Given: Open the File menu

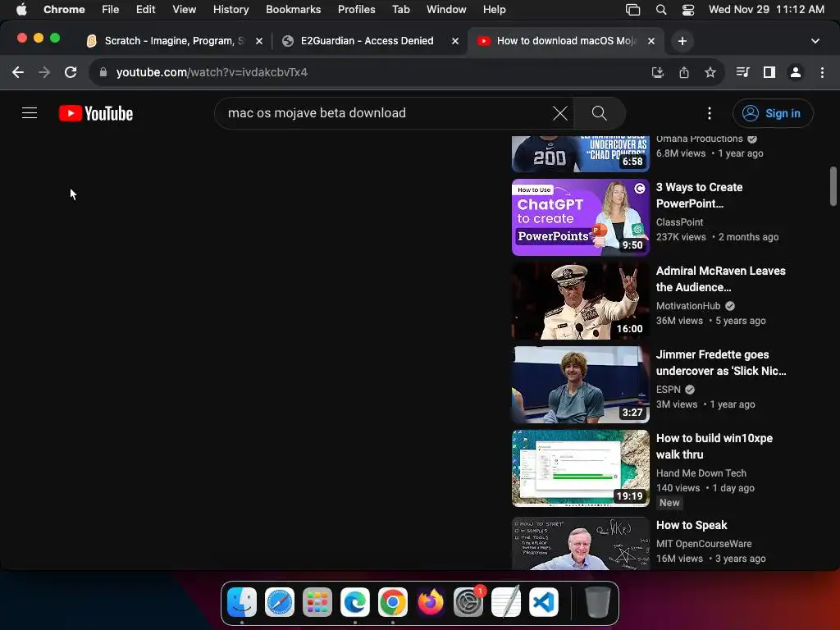Looking at the screenshot, I should point(111,9).
